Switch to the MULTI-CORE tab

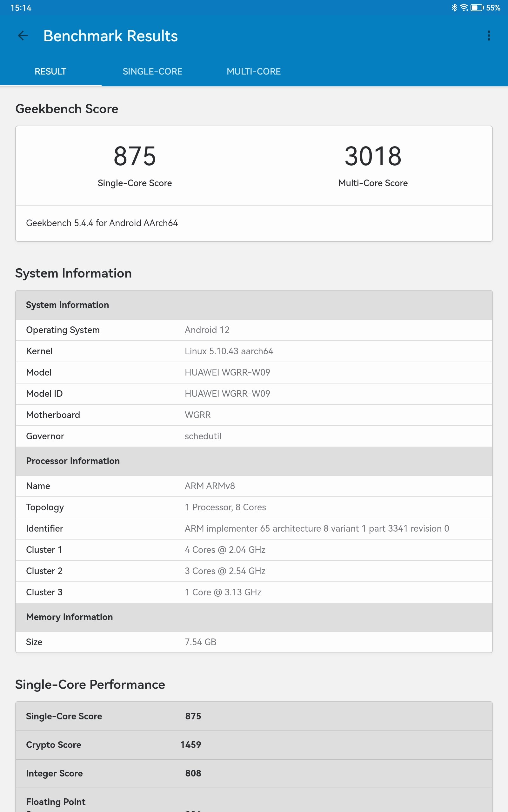tap(254, 71)
